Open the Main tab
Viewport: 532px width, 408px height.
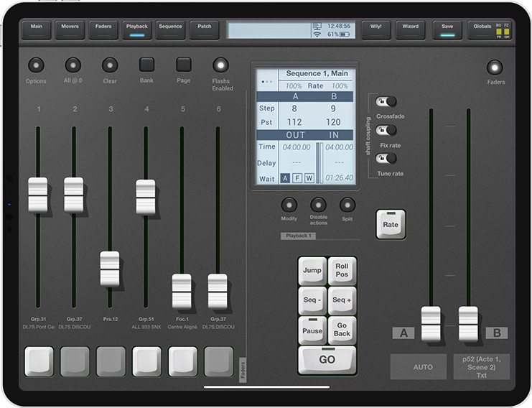37,30
